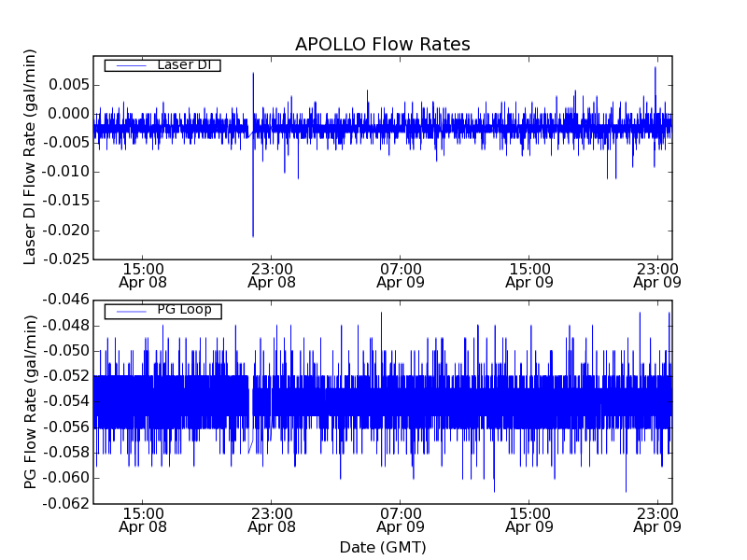Click the -0.015 tick on Laser DI axis
Image resolution: width=747 pixels, height=560 pixels.
tap(66, 201)
